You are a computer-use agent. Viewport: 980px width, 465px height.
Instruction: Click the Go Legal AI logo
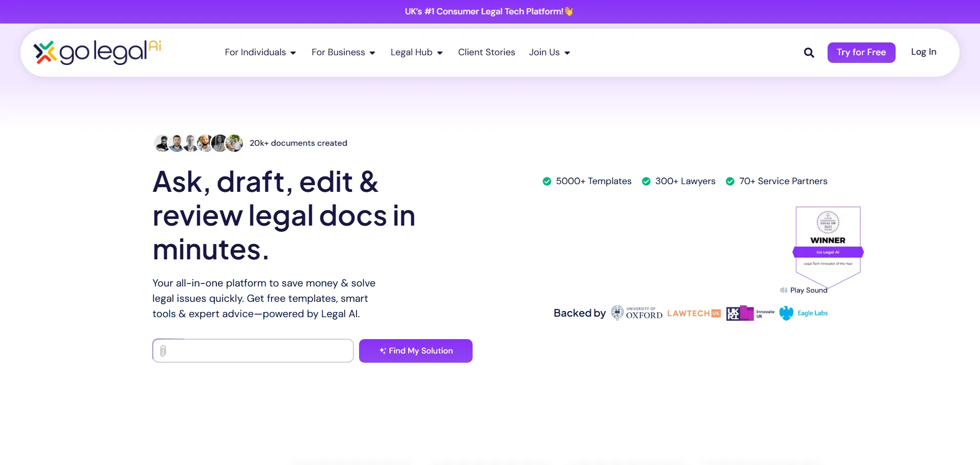(97, 52)
